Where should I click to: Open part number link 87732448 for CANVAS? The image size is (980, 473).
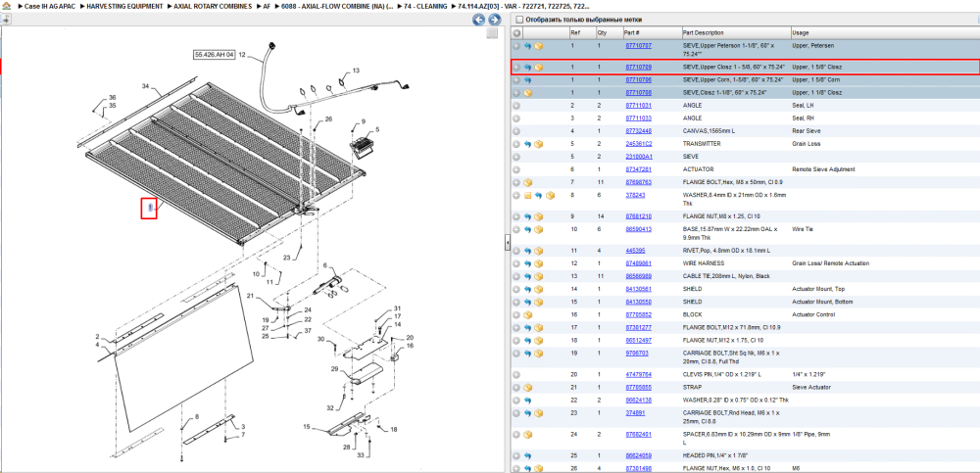click(639, 131)
